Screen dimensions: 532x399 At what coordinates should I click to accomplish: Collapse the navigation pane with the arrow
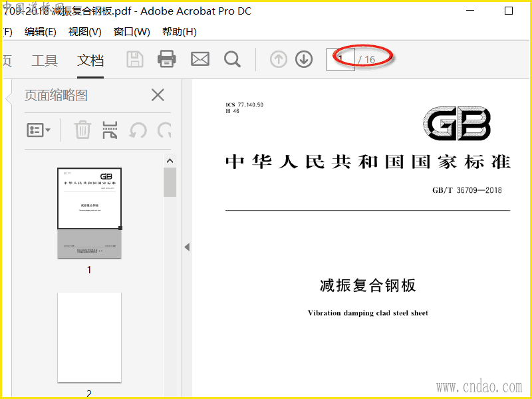point(187,247)
